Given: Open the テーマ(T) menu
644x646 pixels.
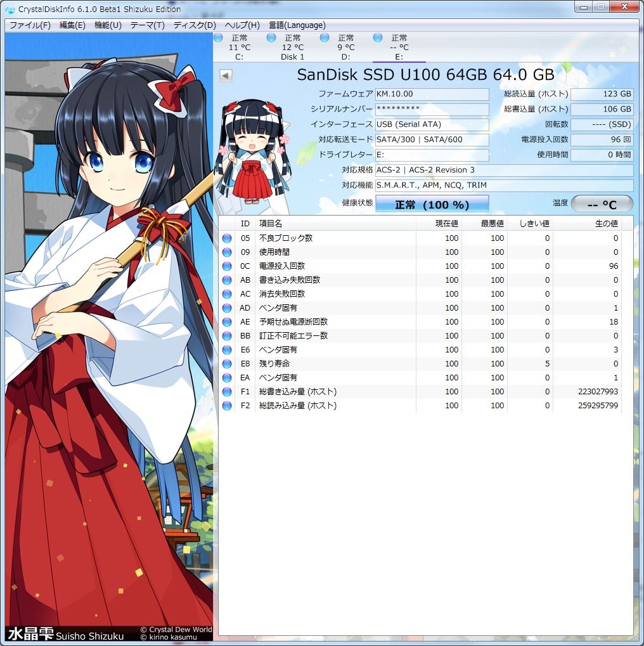Looking at the screenshot, I should pyautogui.click(x=147, y=25).
